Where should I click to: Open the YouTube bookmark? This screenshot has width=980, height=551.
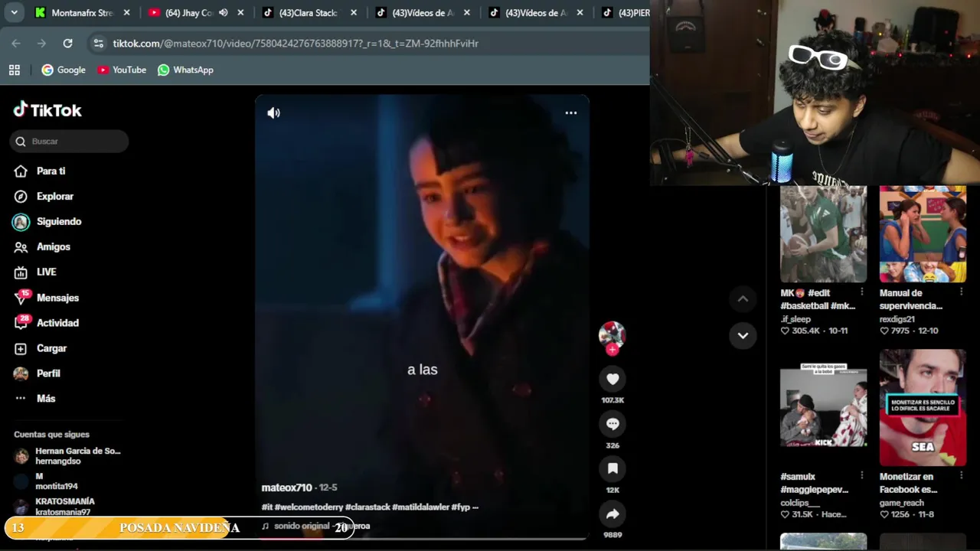[122, 70]
